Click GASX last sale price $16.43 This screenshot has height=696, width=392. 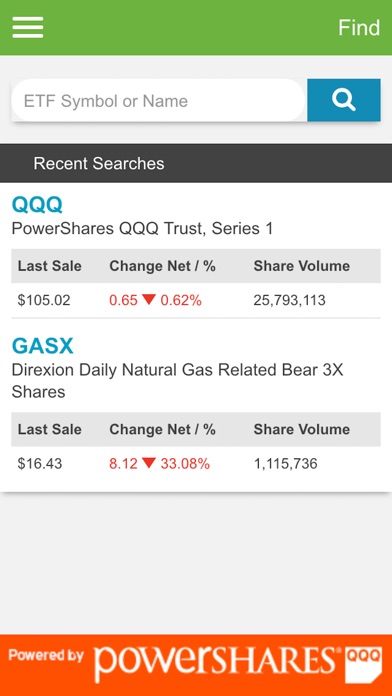pos(40,464)
